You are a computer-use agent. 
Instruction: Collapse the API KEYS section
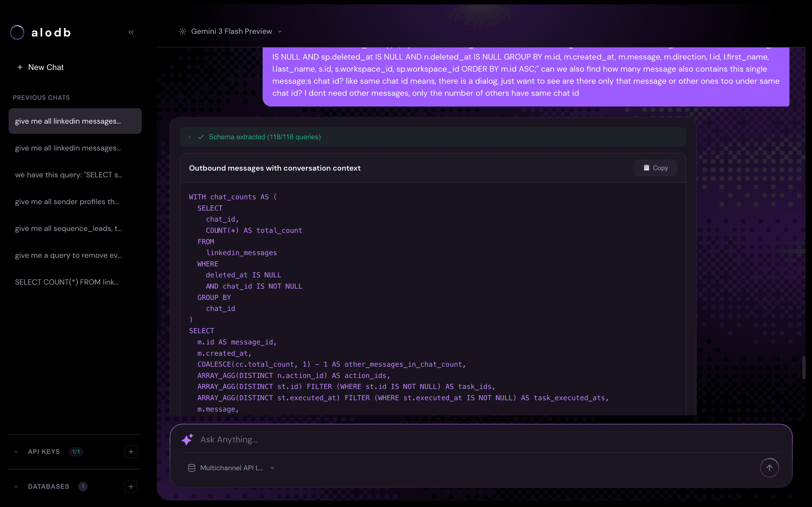tap(16, 451)
